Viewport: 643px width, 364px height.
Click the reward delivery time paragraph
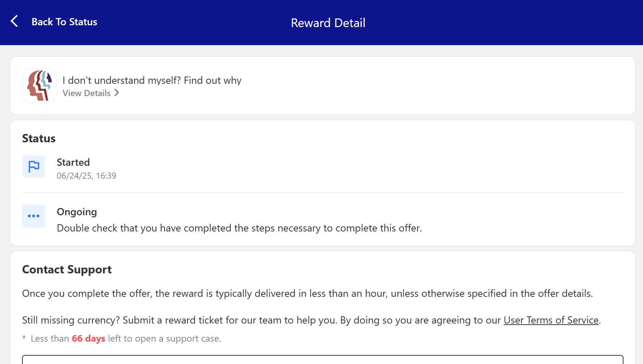pyautogui.click(x=307, y=294)
